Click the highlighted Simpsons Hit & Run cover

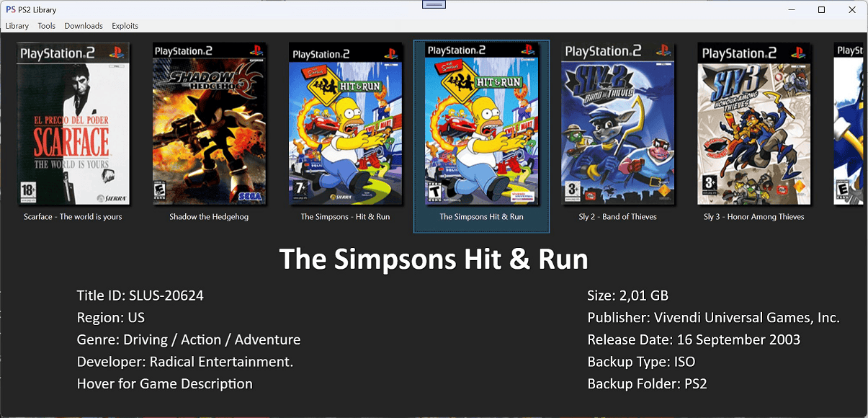(481, 124)
